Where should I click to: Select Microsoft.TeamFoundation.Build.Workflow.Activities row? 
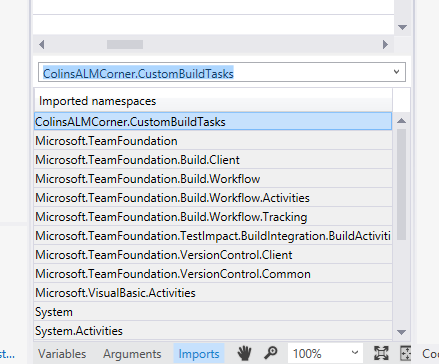tap(213, 198)
